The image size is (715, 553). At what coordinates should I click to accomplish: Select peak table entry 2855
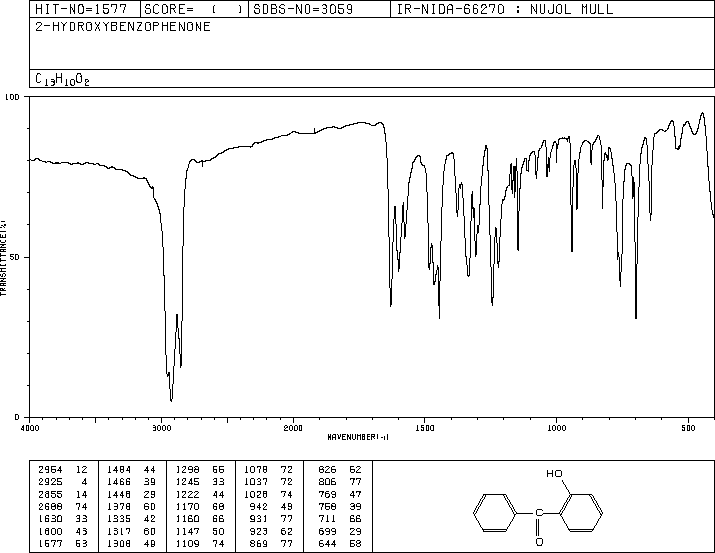tap(50, 494)
